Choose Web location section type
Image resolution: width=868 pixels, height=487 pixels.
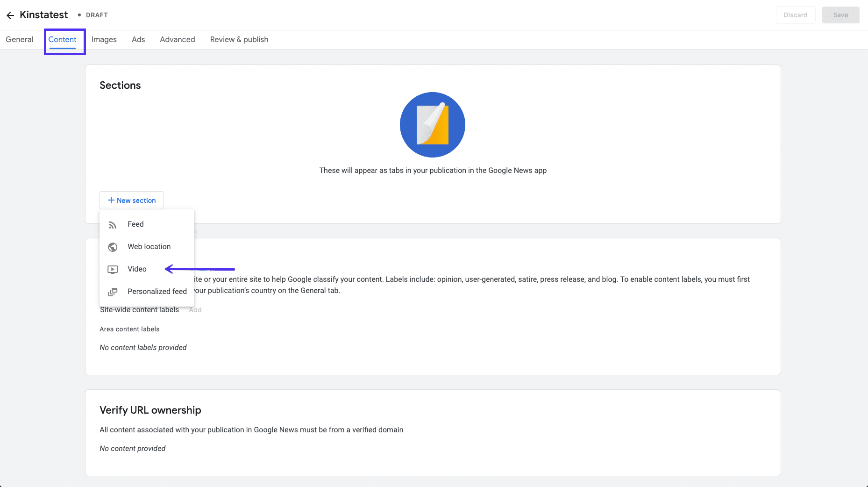pyautogui.click(x=149, y=247)
